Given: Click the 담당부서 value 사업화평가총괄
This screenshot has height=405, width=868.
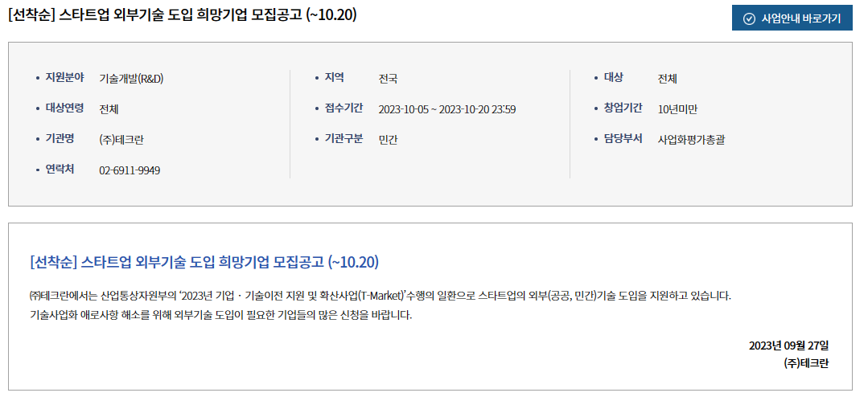Looking at the screenshot, I should coord(691,140).
